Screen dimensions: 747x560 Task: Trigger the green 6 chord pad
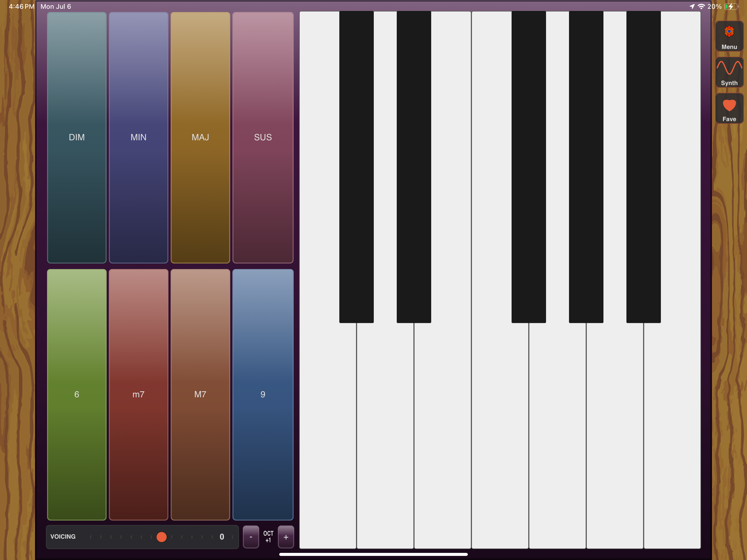point(77,395)
